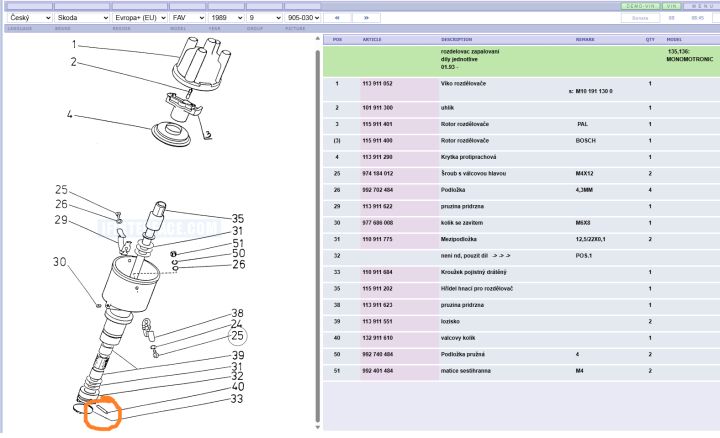The image size is (720, 438).
Task: Click the circled callout number 25
Action: tap(237, 336)
